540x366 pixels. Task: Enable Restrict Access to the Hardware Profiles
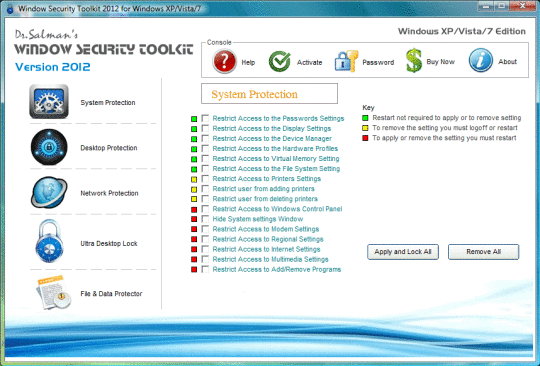click(x=205, y=148)
